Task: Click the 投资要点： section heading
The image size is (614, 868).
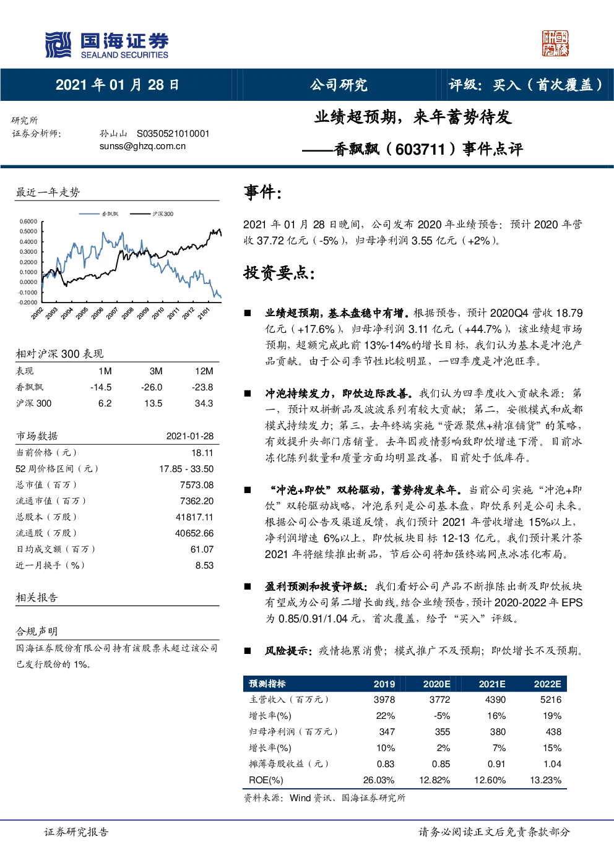Action: (280, 273)
